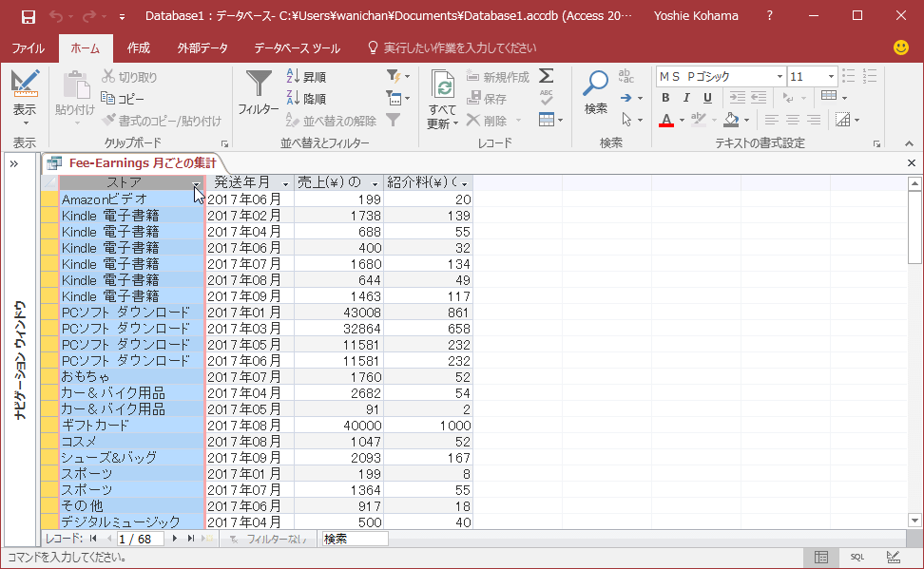Screen dimensions: 924x569
Task: Click the 検索 magnifier icon
Action: click(x=595, y=83)
